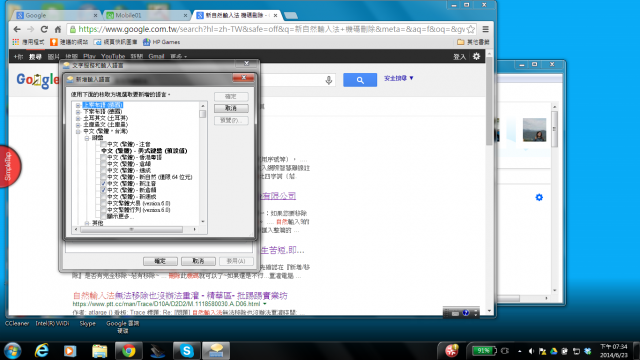Launch Internet Explorer from the taskbar
640x360 pixels.
point(42,351)
